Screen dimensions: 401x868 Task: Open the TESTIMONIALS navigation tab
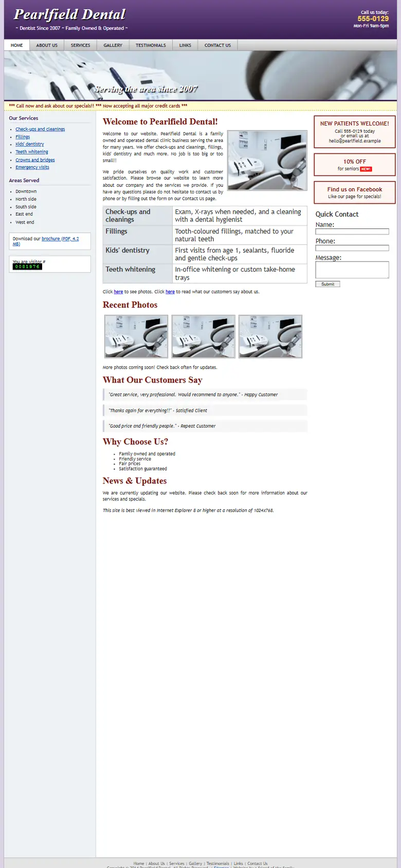[151, 45]
